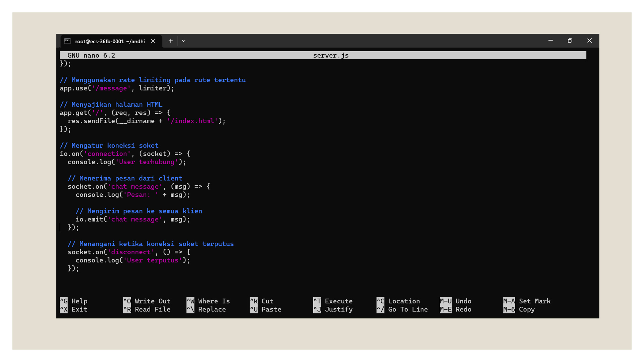Image resolution: width=644 pixels, height=362 pixels.
Task: Click the ^J Justify shortcut
Action: pyautogui.click(x=333, y=309)
